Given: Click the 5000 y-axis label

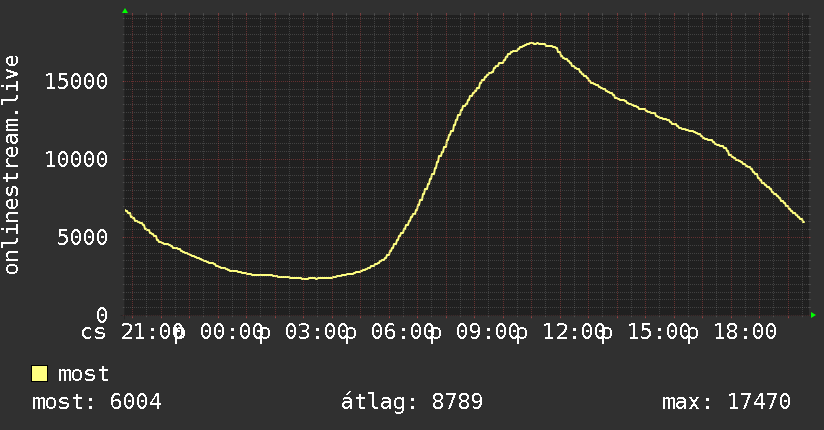Looking at the screenshot, I should click(83, 237).
